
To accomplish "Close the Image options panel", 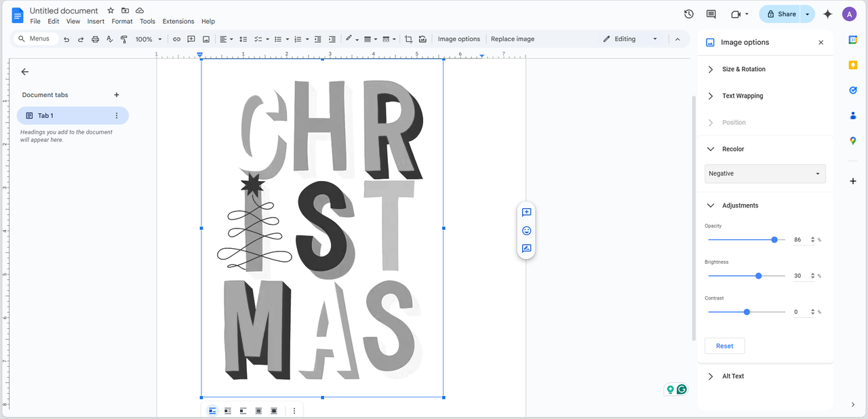I will click(821, 43).
